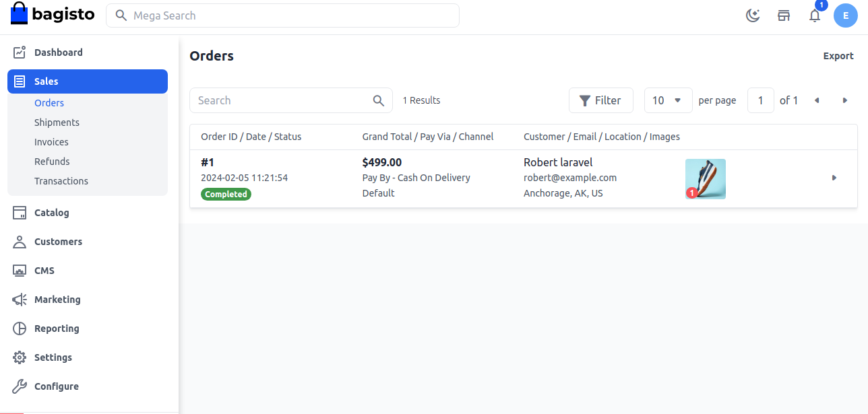
Task: Click the bagisto logo
Action: pyautogui.click(x=53, y=14)
